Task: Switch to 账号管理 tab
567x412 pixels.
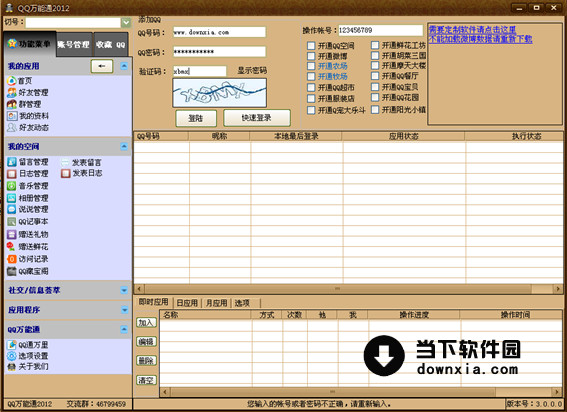Action: 74,44
